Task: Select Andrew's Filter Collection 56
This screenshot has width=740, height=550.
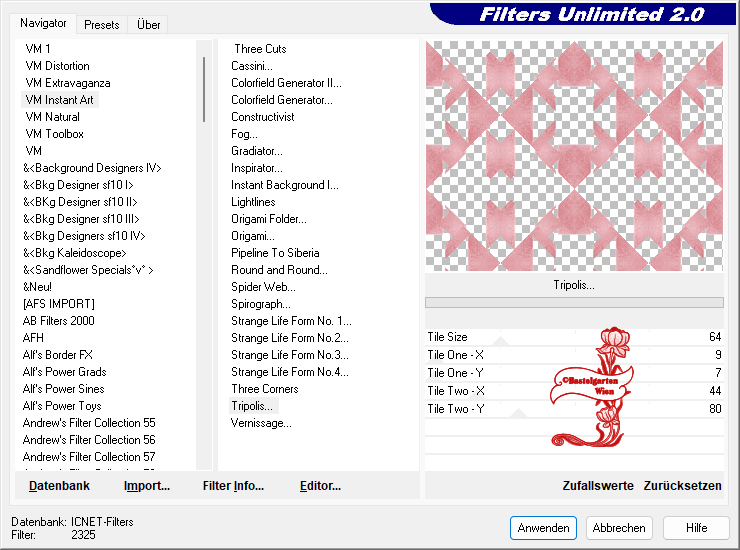Action: coord(89,440)
